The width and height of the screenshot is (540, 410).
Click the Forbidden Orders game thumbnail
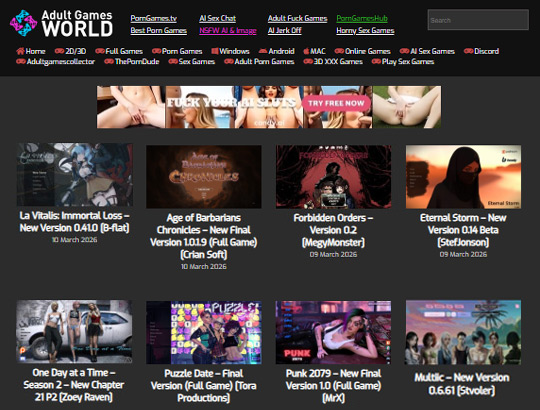click(333, 177)
